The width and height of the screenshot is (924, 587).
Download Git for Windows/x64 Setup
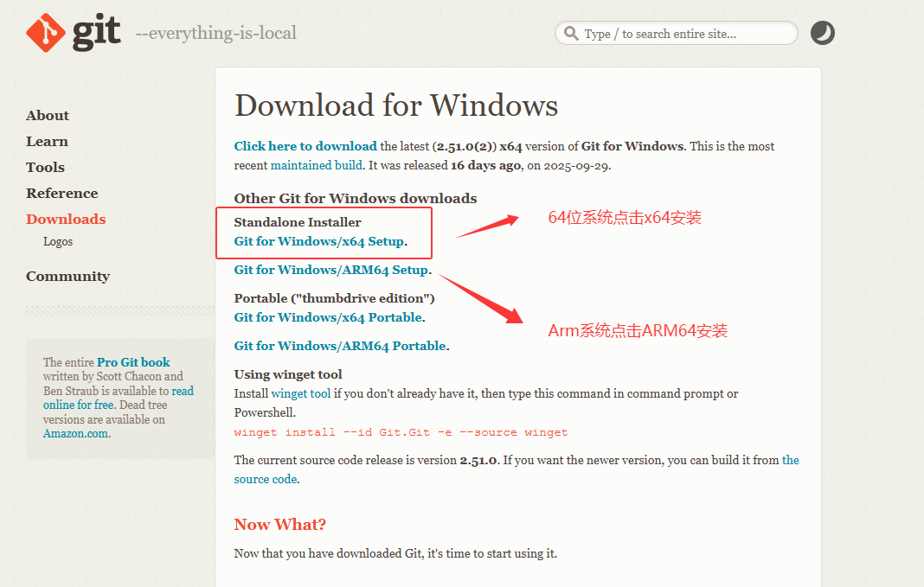point(319,241)
